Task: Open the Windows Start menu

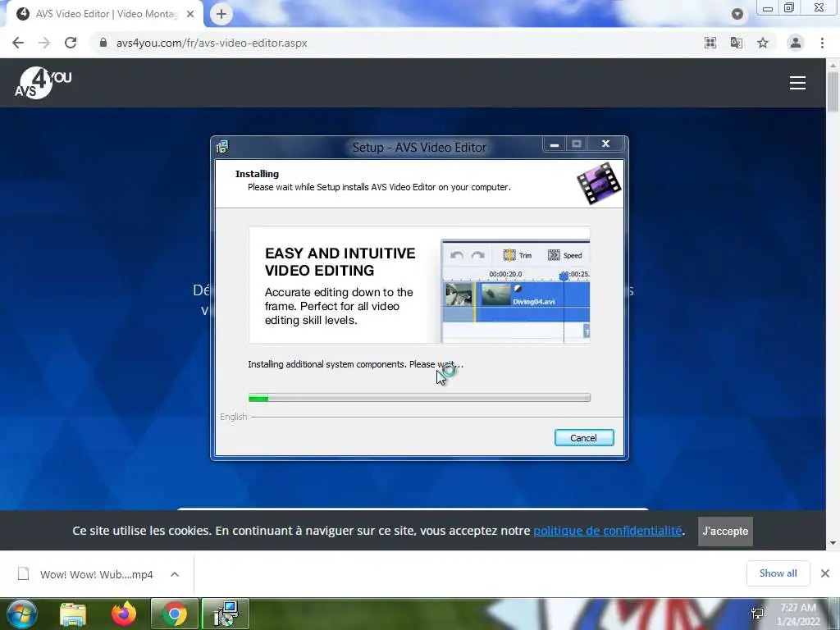Action: 21,614
